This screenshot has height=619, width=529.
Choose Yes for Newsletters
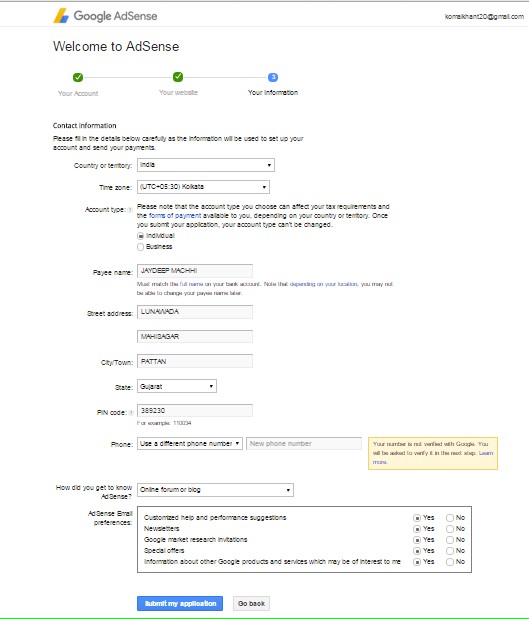point(416,529)
